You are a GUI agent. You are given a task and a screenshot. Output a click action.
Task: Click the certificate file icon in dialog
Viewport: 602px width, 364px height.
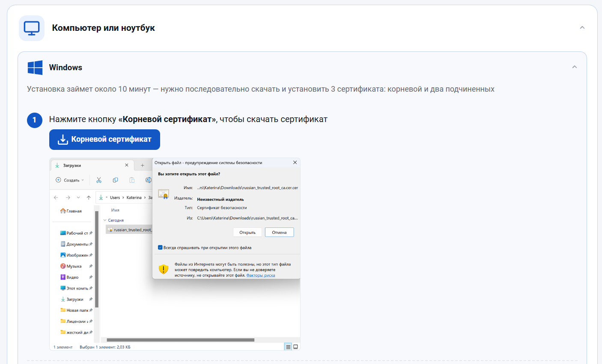163,194
